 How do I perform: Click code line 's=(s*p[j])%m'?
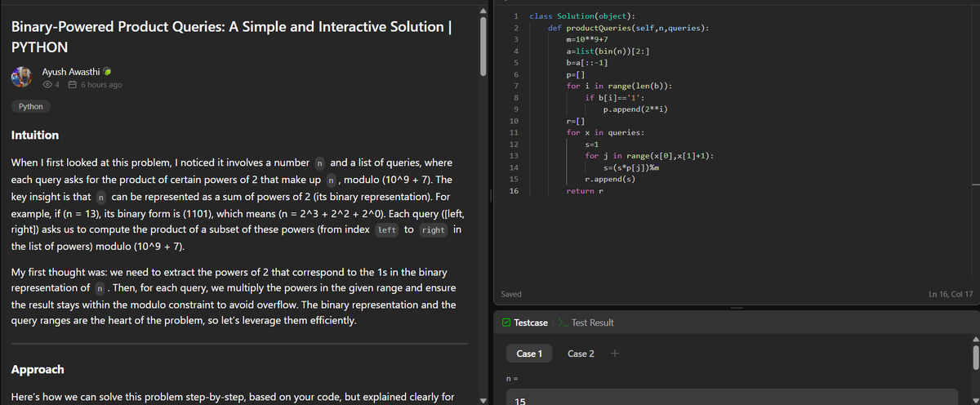pyautogui.click(x=630, y=167)
